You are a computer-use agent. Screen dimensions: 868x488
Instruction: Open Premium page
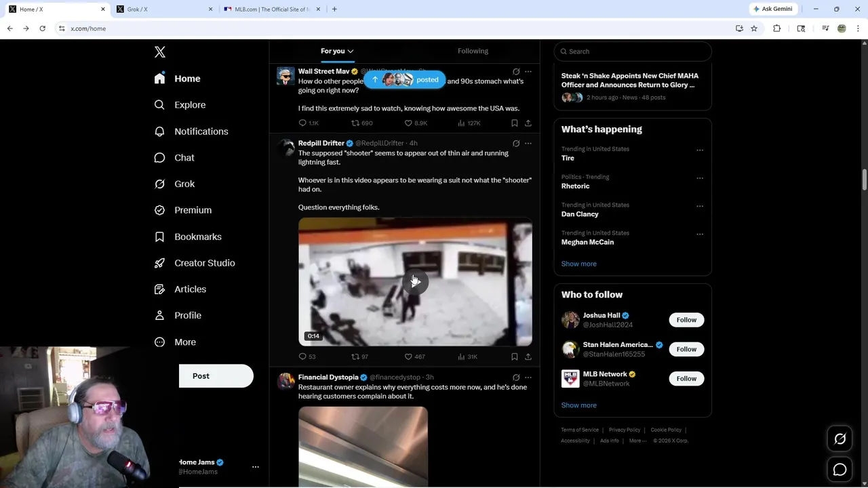coord(183,210)
